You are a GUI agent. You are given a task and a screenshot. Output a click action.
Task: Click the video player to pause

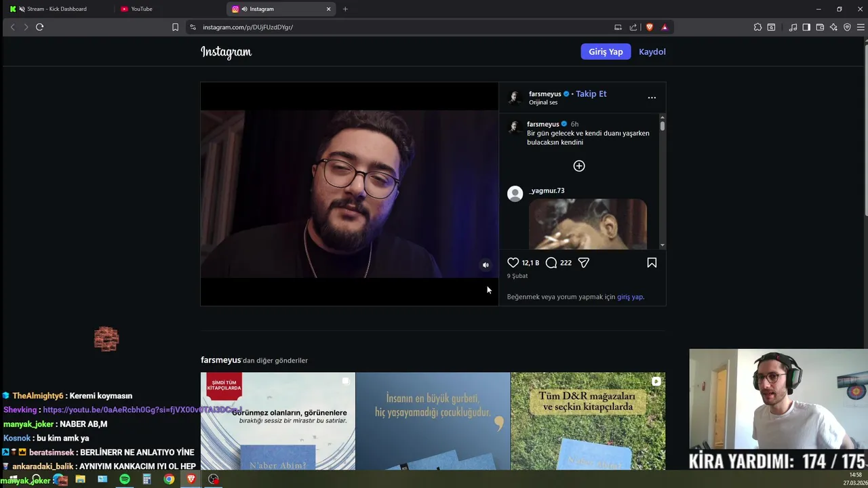tap(349, 194)
